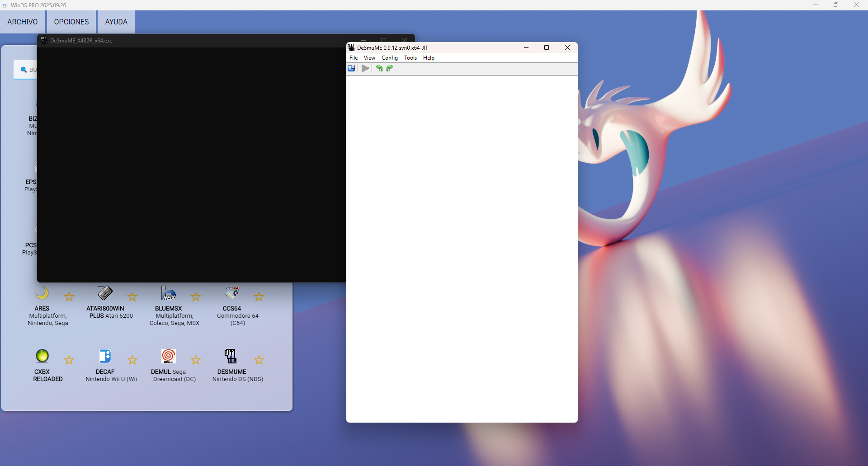Toggle favorite star for DEMUL

(x=195, y=360)
